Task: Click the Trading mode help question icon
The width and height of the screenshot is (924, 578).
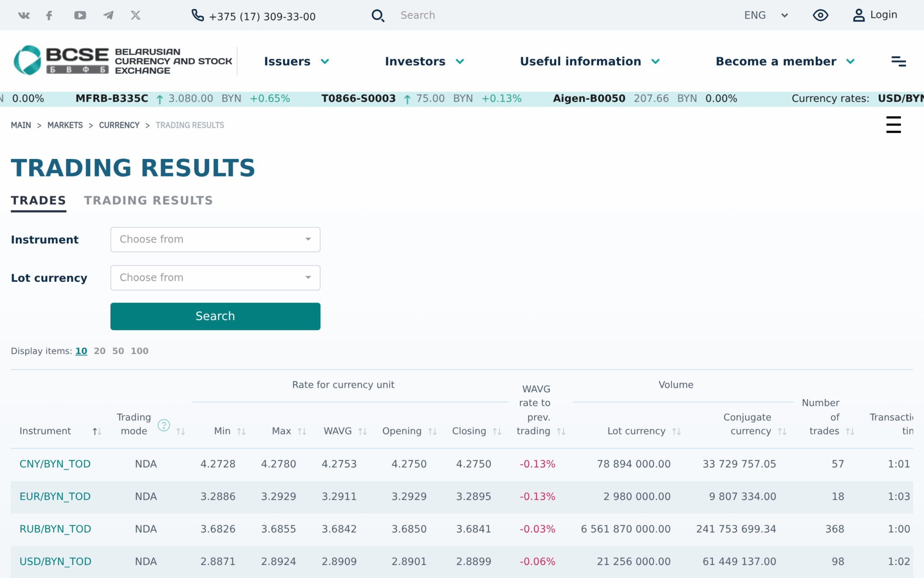Action: [164, 425]
